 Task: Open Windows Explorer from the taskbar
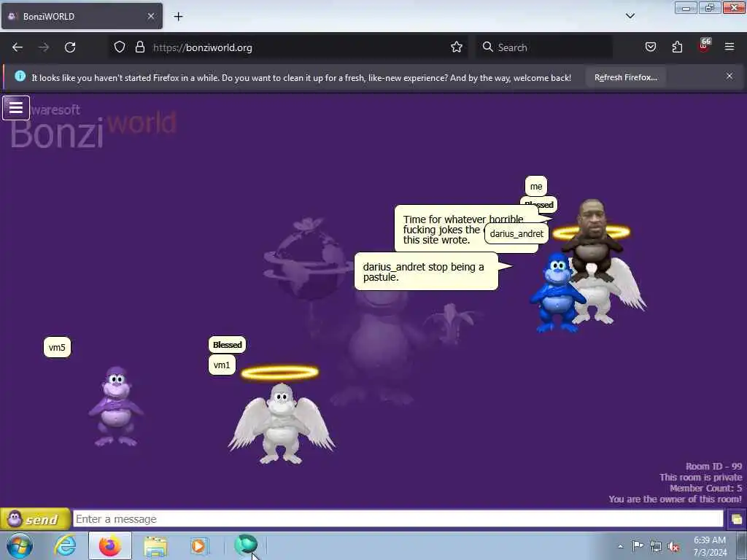pos(155,546)
